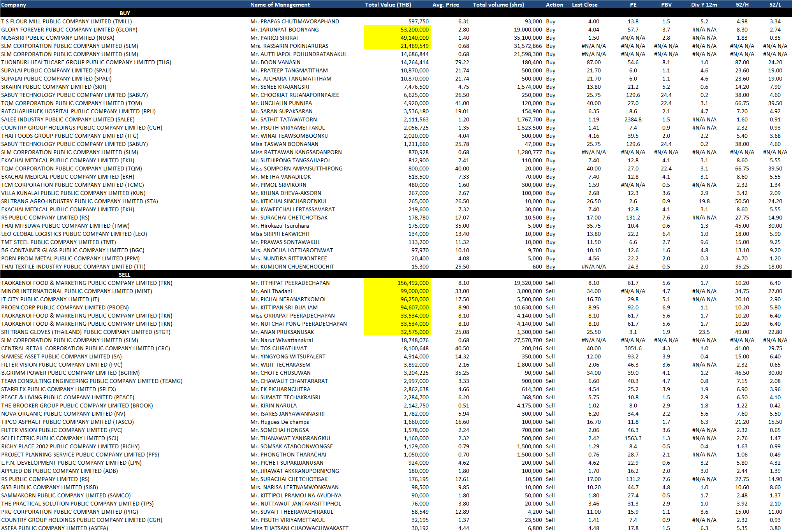The height and width of the screenshot is (532, 792).
Task: Click LEO GLOBAL LOGISTICS (LEO) company cell
Action: point(74,234)
